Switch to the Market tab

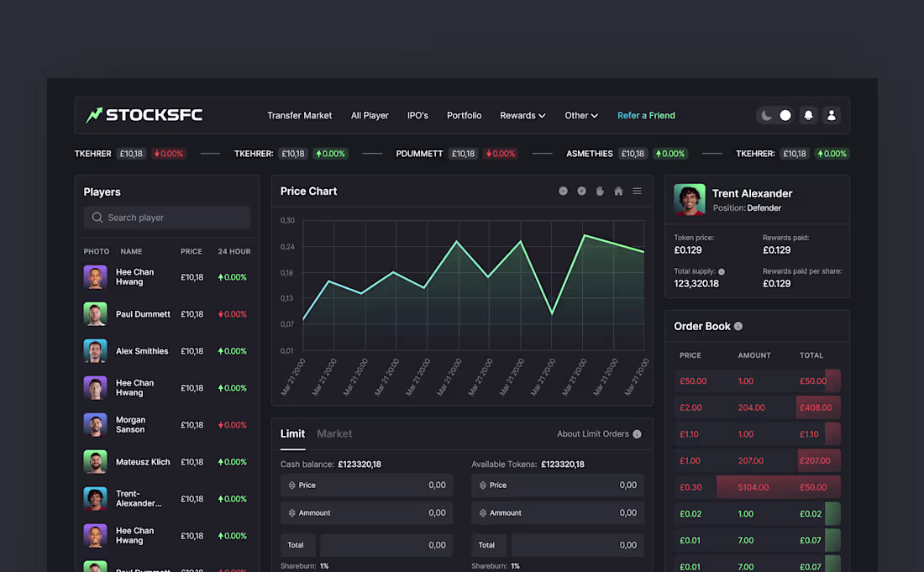[334, 433]
